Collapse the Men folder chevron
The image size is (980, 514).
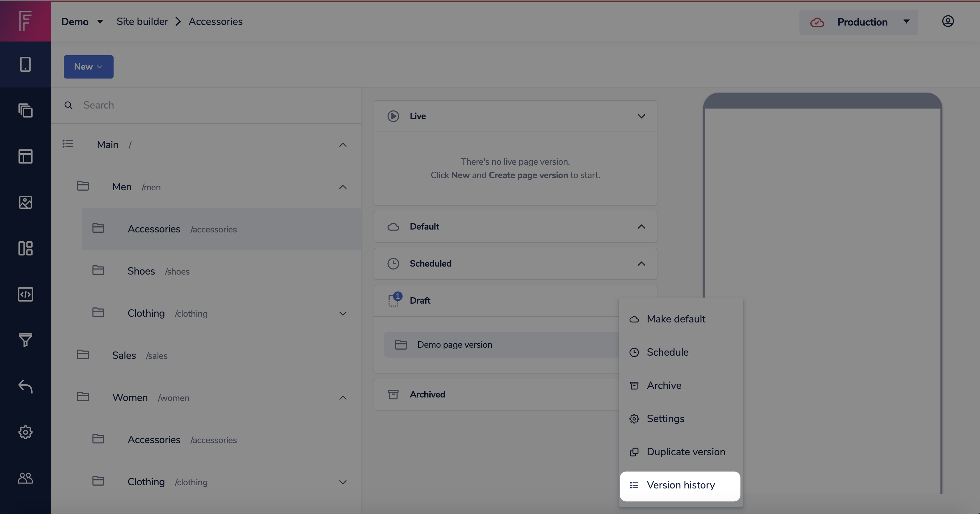coord(343,187)
